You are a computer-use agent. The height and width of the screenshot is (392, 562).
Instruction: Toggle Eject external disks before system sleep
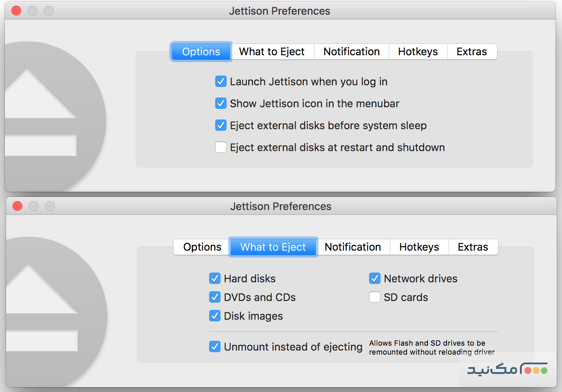point(221,126)
